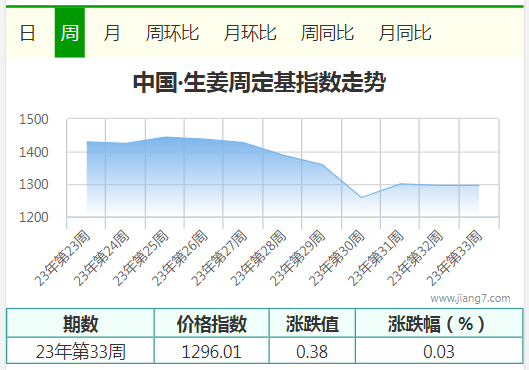
Task: Click the 期数 column header
Action: 80,323
